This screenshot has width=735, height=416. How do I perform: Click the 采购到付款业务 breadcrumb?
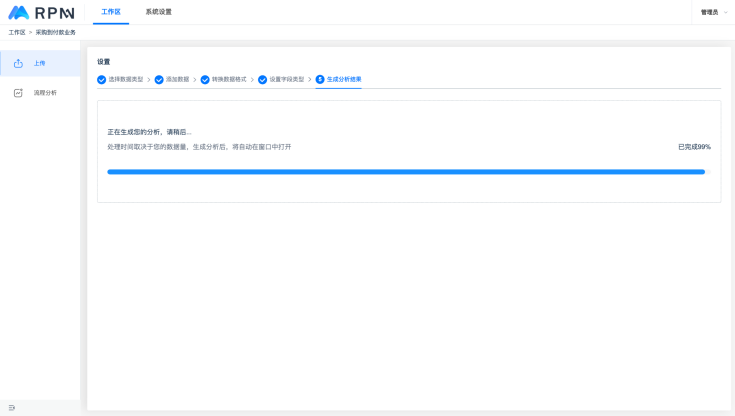(x=55, y=33)
